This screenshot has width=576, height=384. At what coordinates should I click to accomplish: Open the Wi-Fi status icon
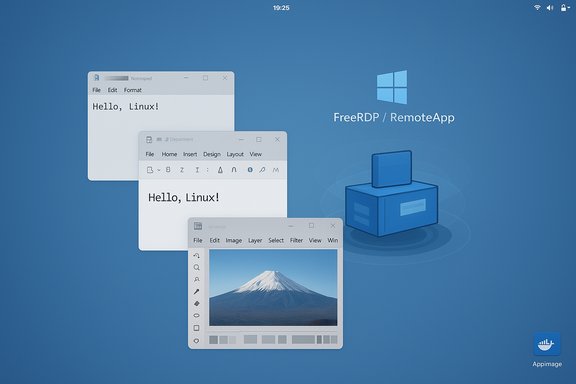(x=537, y=7)
